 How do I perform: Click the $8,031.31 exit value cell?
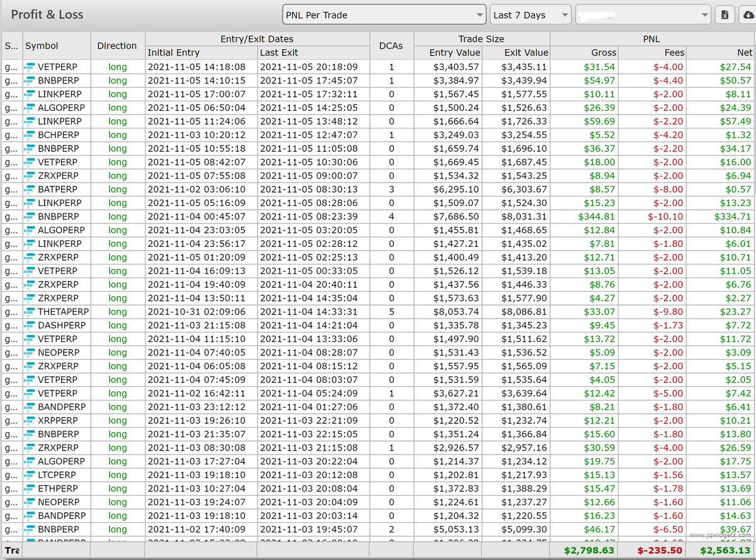(x=516, y=217)
